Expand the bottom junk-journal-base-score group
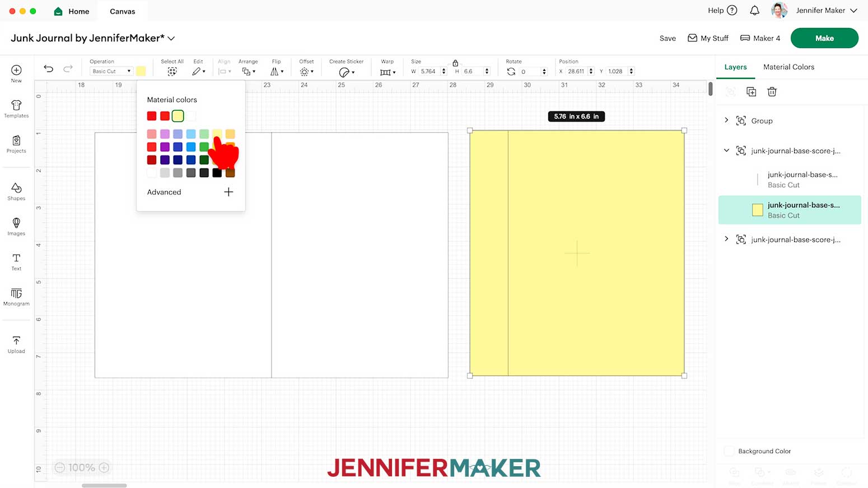The width and height of the screenshot is (868, 488). click(x=726, y=239)
